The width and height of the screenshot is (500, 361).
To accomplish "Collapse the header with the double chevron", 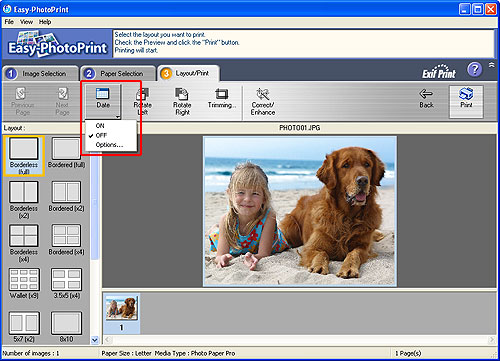I will [492, 65].
